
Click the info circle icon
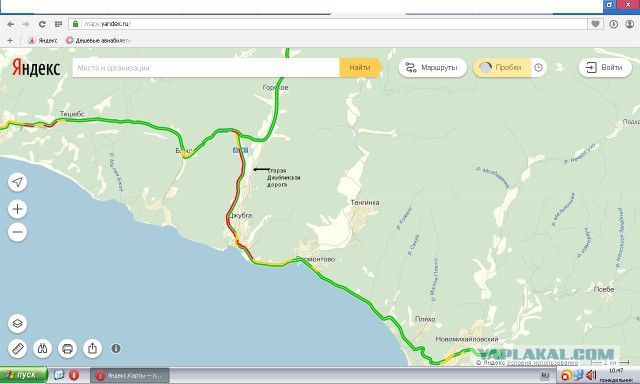116,348
